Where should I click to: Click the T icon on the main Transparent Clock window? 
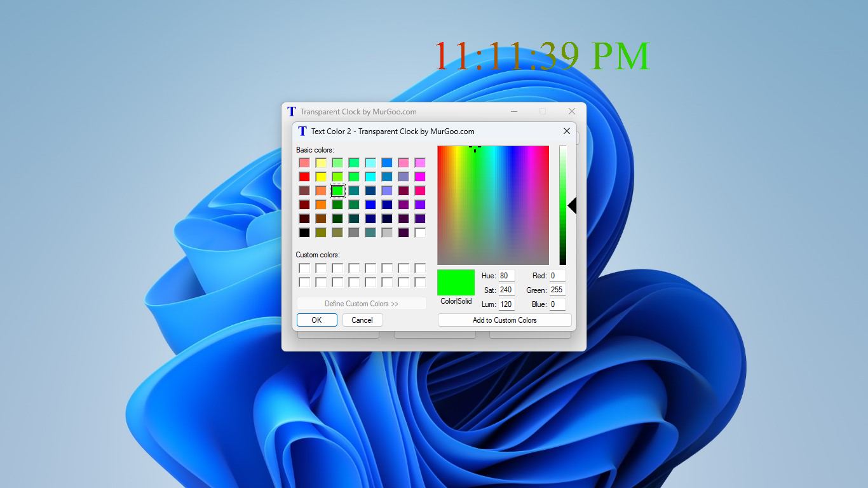click(291, 111)
